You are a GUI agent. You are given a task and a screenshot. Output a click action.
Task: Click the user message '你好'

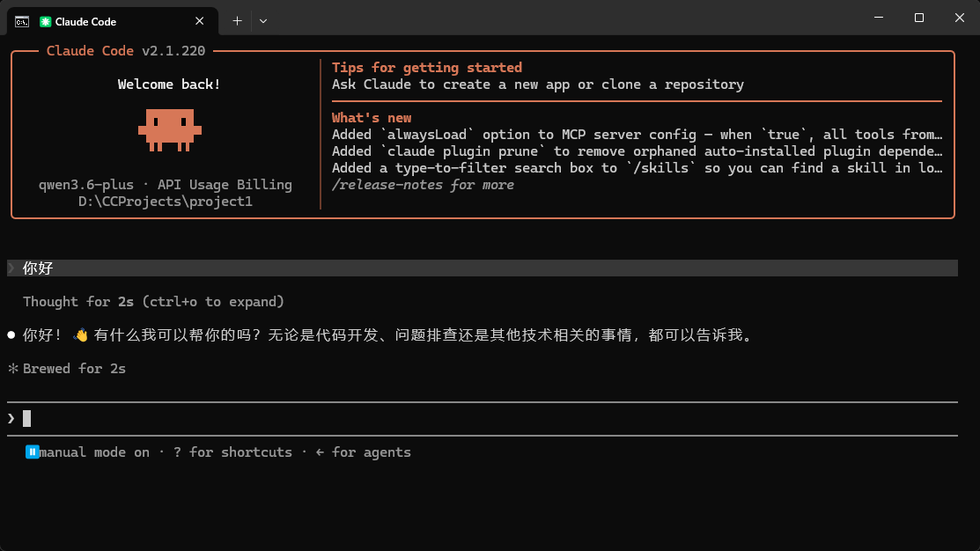(38, 268)
